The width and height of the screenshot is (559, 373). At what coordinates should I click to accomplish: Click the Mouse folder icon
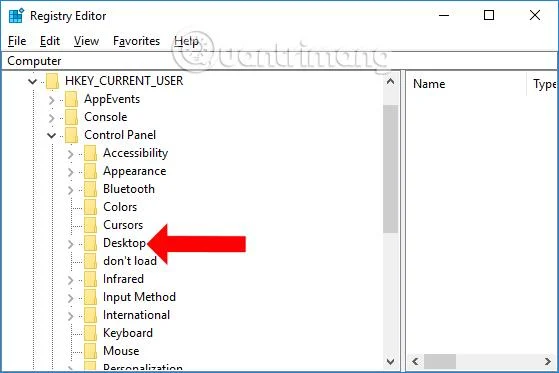pyautogui.click(x=90, y=351)
